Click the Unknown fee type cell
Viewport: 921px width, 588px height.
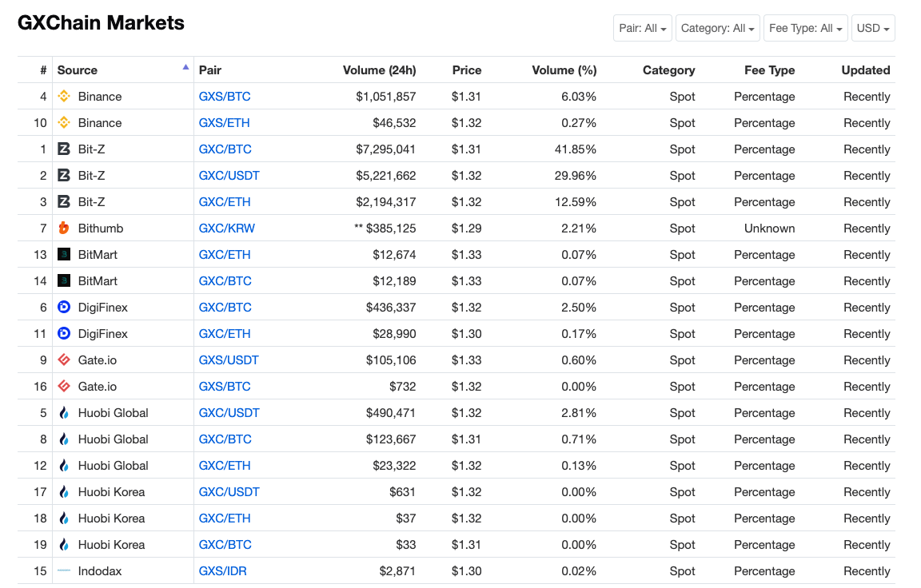click(x=769, y=228)
